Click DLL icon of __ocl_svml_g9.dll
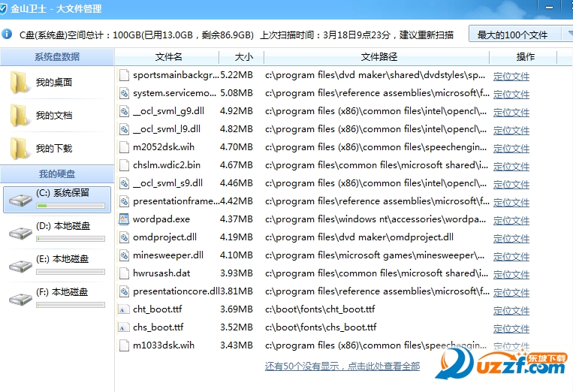Screen dimensions: 573x392 (x=124, y=111)
